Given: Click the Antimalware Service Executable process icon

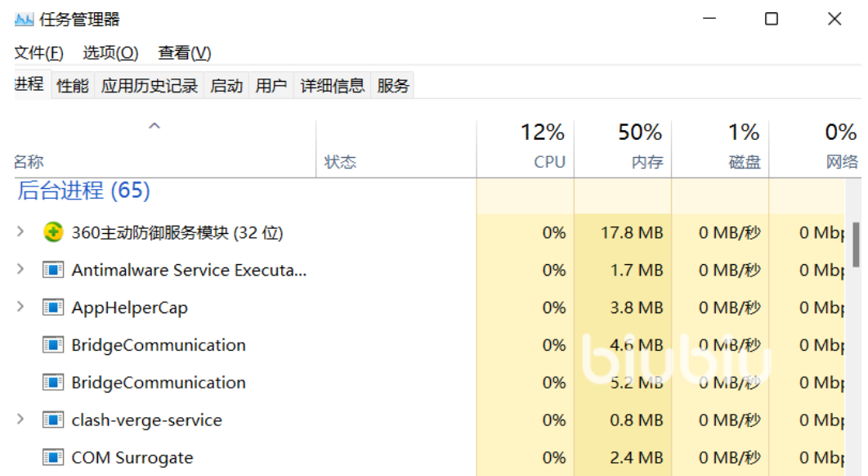Looking at the screenshot, I should (53, 270).
